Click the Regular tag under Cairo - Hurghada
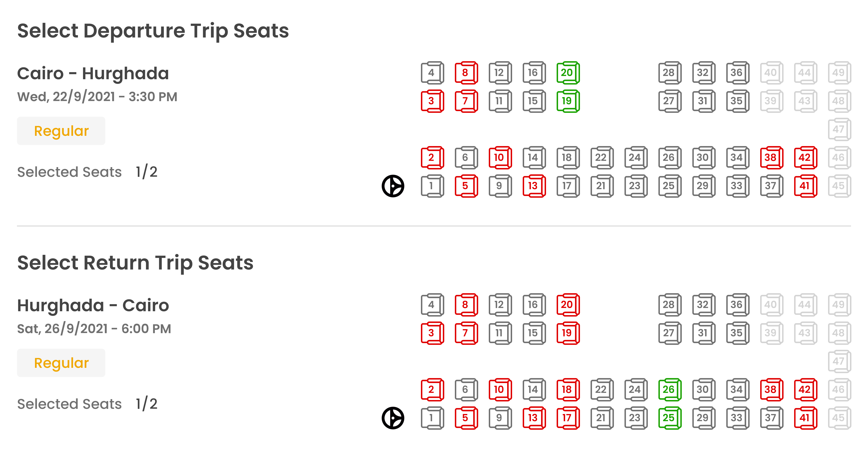The width and height of the screenshot is (868, 452). tap(61, 131)
